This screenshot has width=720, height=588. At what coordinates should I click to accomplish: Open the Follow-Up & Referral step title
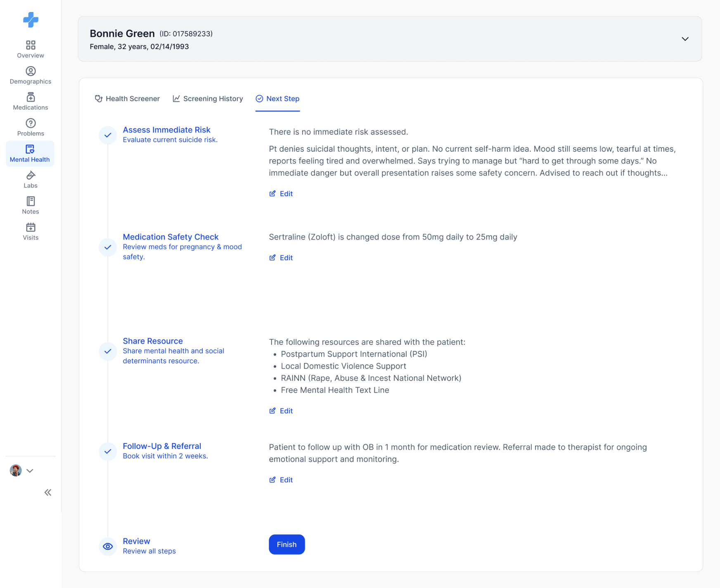[x=162, y=446]
